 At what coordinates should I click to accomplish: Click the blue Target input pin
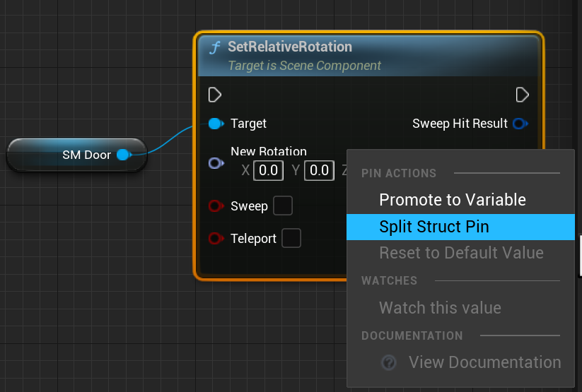[216, 124]
